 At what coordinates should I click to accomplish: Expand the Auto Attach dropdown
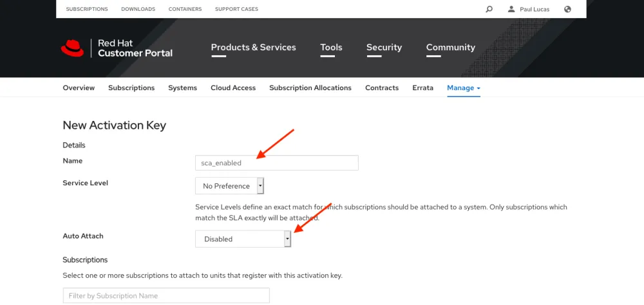(243, 239)
